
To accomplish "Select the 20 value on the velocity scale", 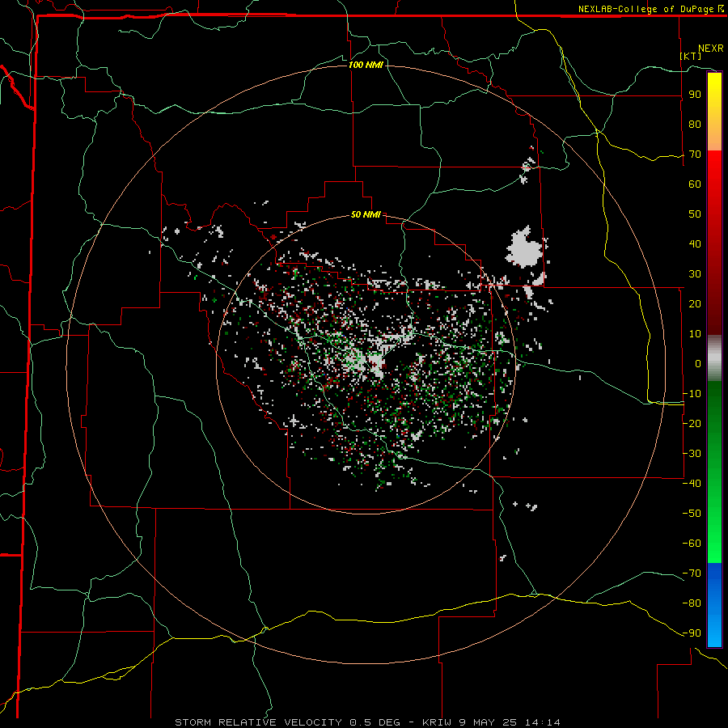I will coord(695,304).
